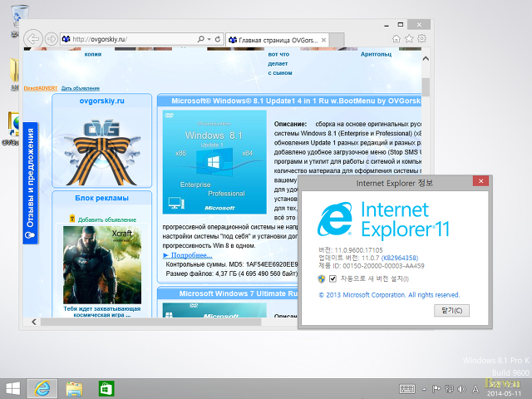
Task: Click Добавить объявление link
Action: pyautogui.click(x=107, y=219)
